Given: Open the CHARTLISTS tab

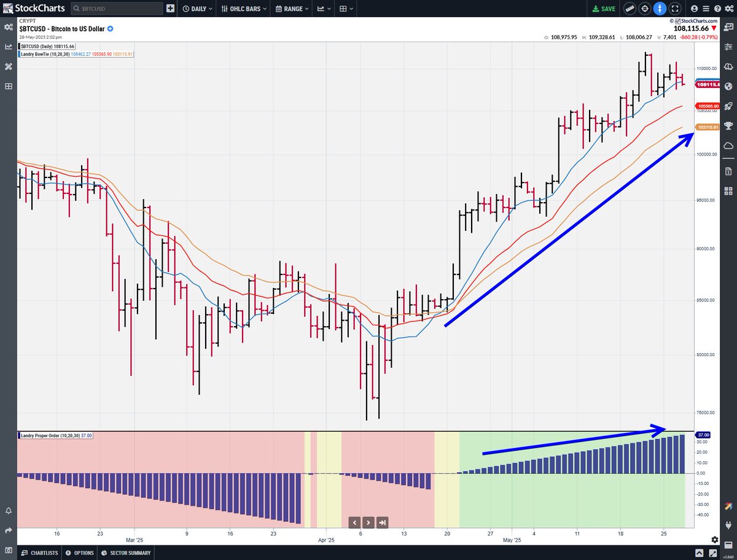Looking at the screenshot, I should pos(39,553).
